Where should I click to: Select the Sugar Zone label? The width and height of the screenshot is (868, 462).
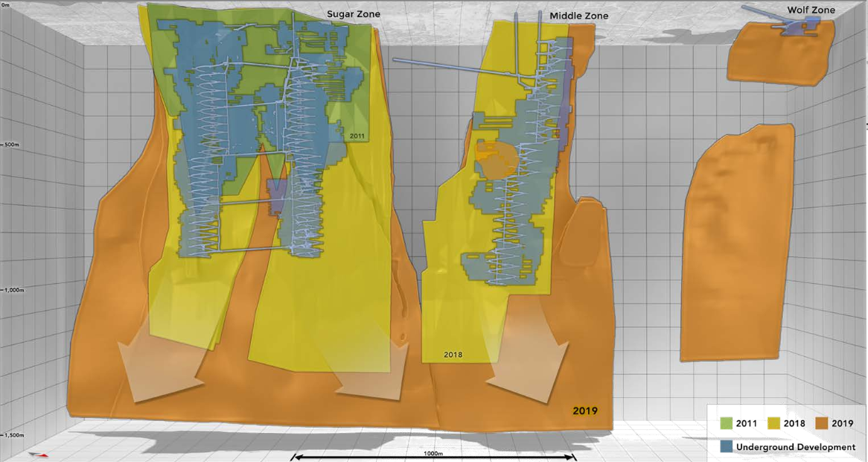pos(353,14)
